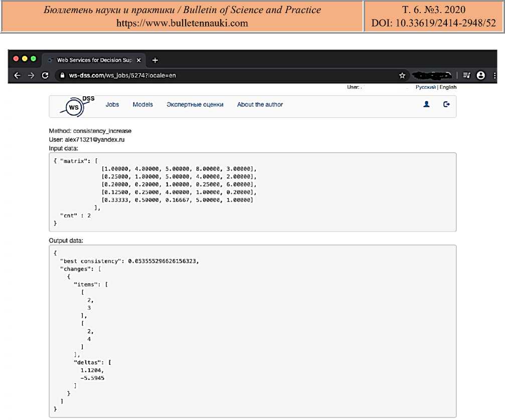Click matrix row starting with 0.25000, 1.00000

pos(179,177)
